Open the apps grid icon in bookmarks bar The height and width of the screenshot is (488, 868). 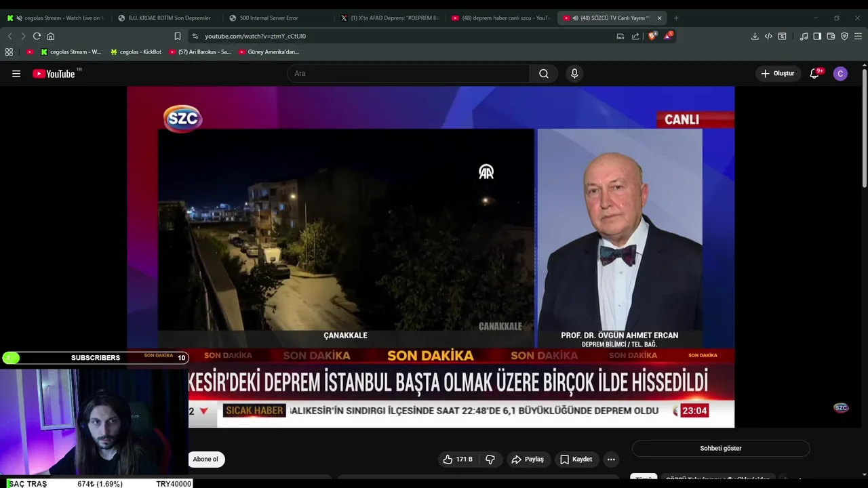[9, 52]
